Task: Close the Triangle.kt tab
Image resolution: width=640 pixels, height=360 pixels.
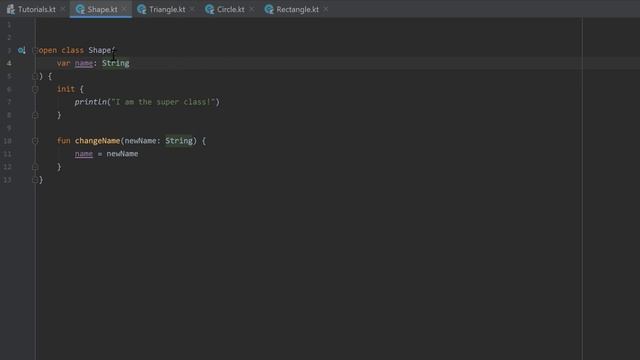Action: tap(192, 9)
